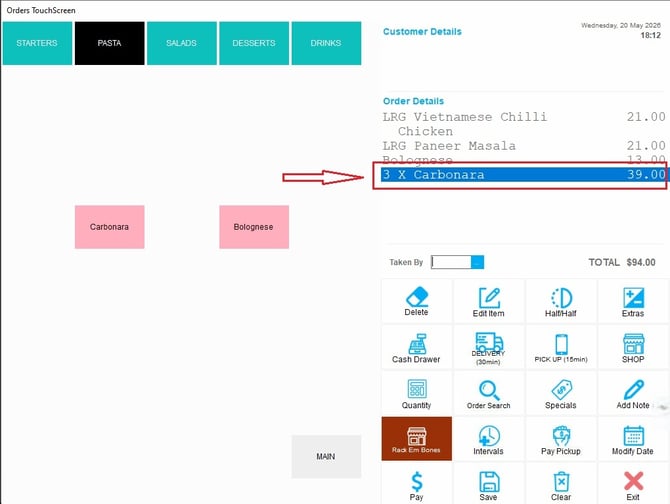Screen dimensions: 670x504
Task: Click the TOTAL $94.00 amount
Action: [622, 262]
